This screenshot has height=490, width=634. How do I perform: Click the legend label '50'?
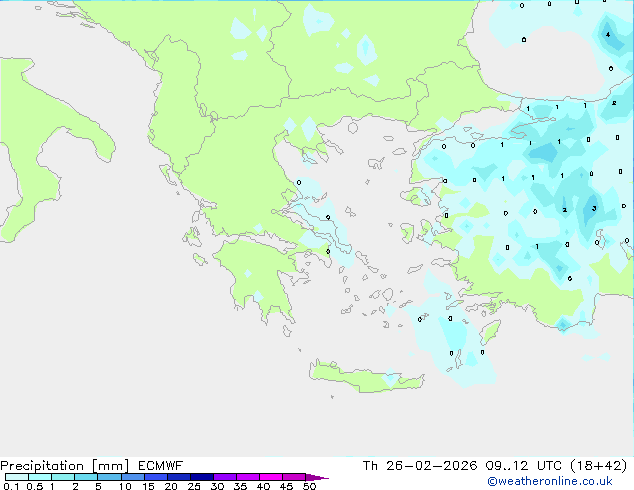310,486
